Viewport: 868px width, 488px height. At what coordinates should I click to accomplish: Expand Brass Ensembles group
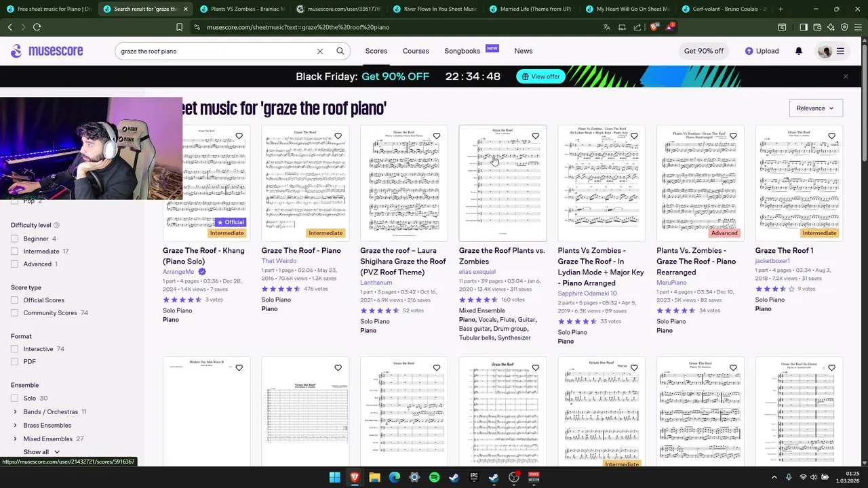(15, 426)
